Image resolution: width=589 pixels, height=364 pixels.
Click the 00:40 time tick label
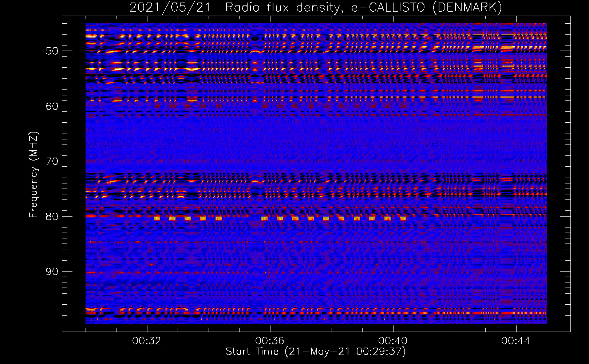pyautogui.click(x=393, y=341)
